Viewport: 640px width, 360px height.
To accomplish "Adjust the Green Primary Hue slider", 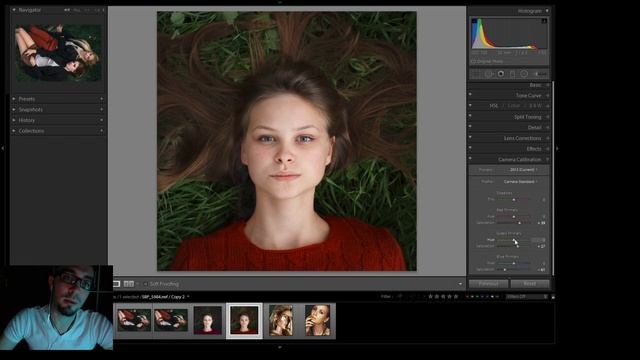I will pos(514,240).
